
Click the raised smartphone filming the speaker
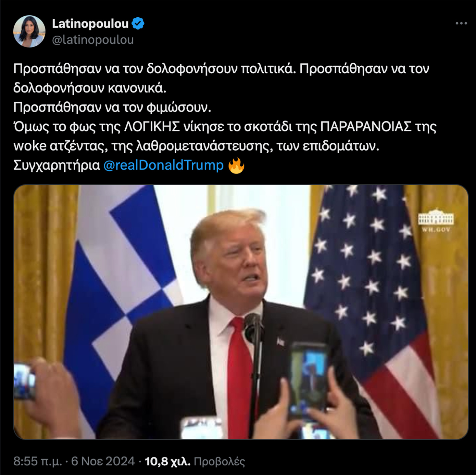(308, 382)
